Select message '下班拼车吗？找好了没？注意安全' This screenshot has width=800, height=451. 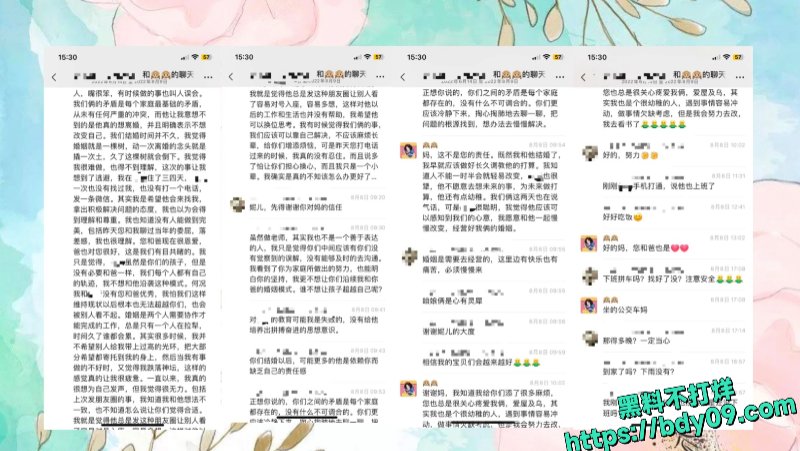(672, 279)
